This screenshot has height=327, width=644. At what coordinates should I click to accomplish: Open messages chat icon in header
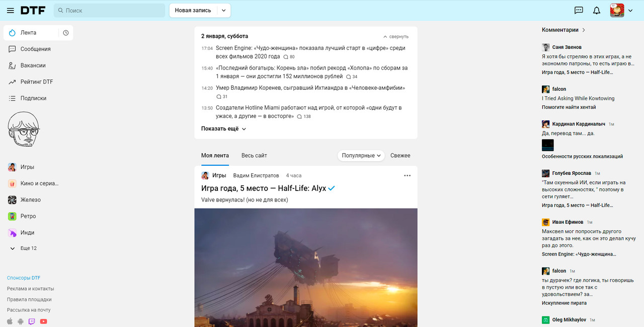pyautogui.click(x=579, y=11)
